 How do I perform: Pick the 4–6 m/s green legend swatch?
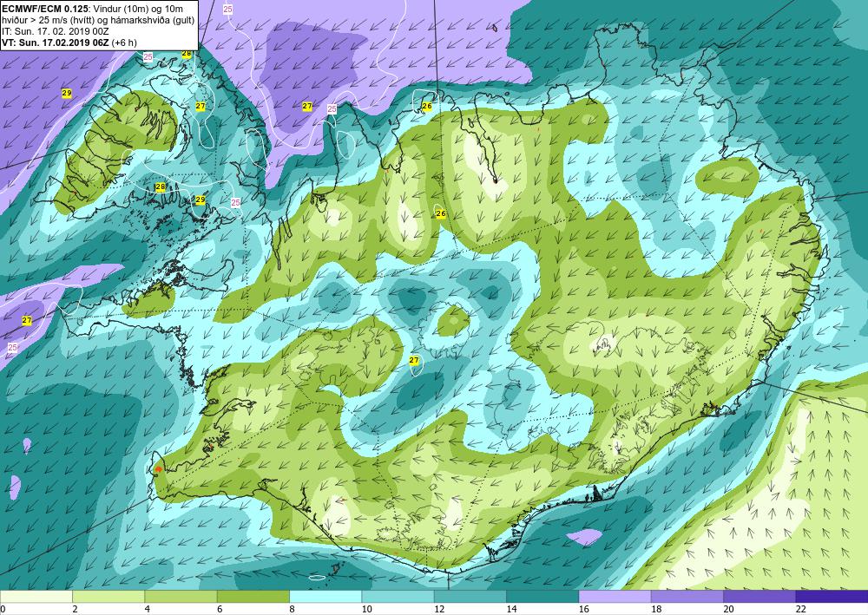(181, 597)
